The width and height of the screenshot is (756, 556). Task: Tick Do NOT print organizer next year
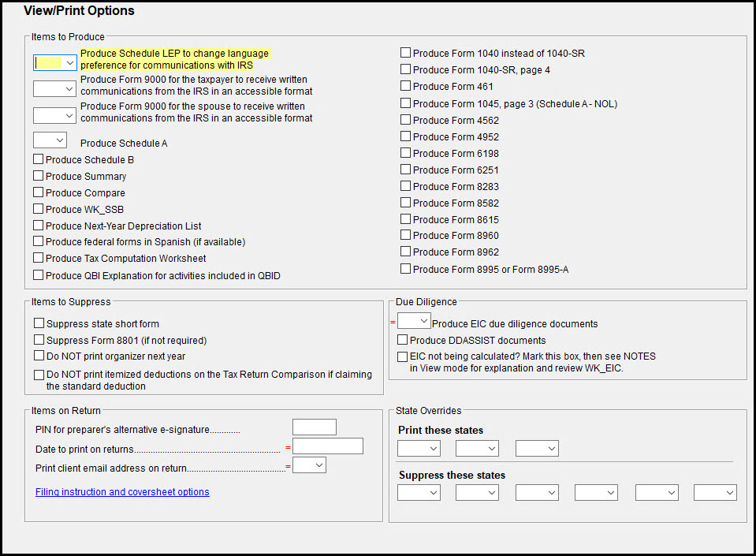click(39, 356)
